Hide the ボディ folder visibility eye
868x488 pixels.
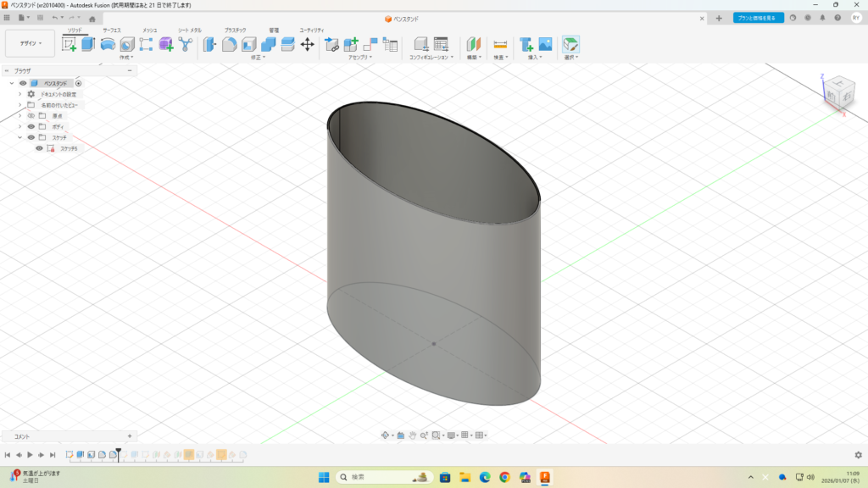tap(31, 126)
